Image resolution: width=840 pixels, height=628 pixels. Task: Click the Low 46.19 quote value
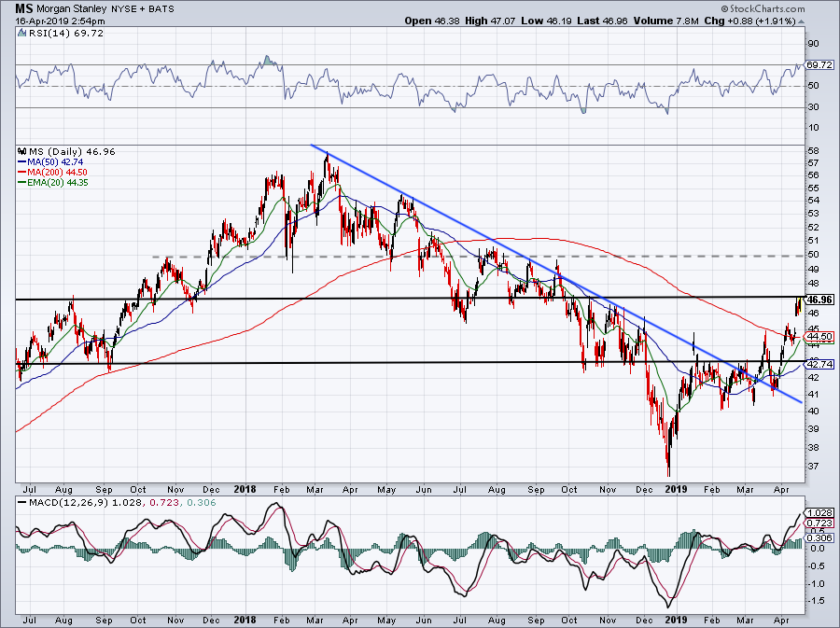point(545,21)
